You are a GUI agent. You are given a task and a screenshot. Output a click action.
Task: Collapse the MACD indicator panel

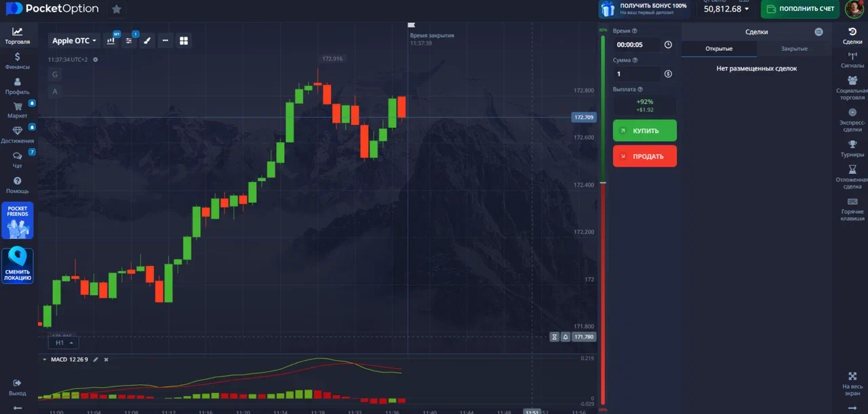click(45, 359)
